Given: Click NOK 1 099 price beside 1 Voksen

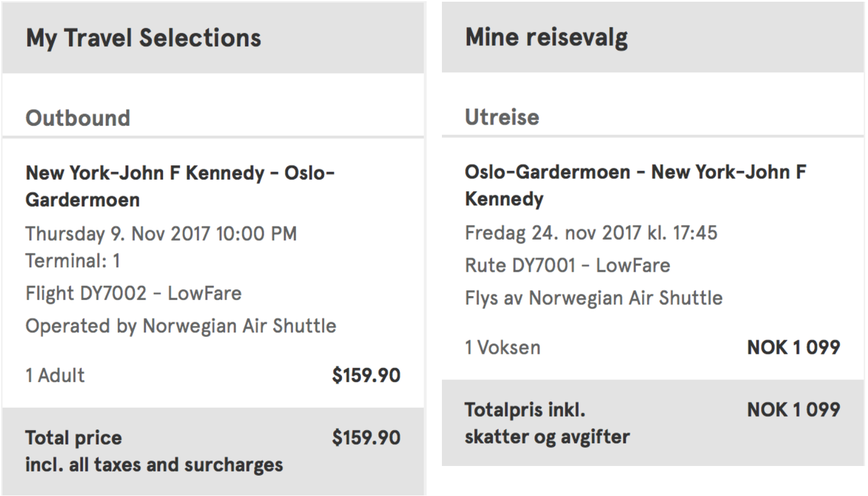Looking at the screenshot, I should tap(793, 348).
